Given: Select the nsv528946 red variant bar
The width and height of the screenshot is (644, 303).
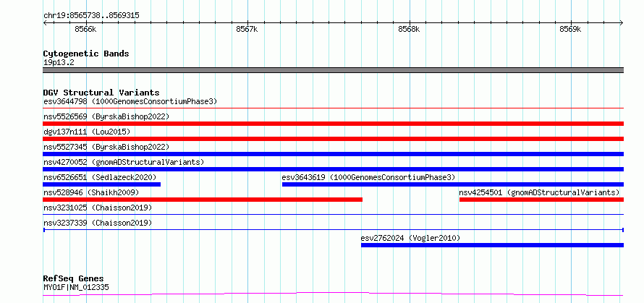Looking at the screenshot, I should (203, 200).
